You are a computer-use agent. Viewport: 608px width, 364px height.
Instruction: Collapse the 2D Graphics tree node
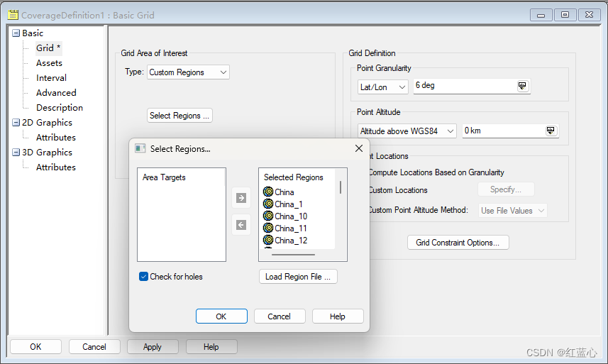16,123
